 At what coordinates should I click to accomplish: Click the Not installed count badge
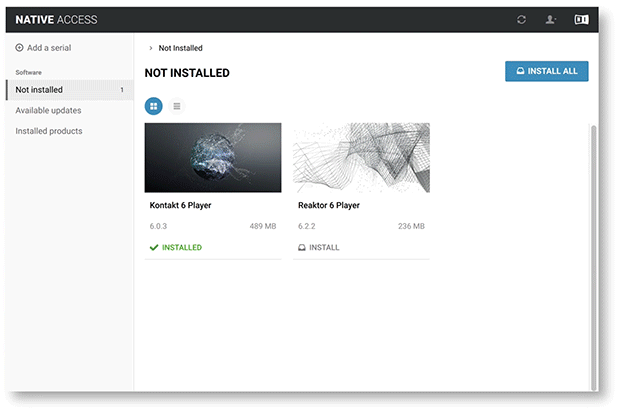(x=122, y=90)
